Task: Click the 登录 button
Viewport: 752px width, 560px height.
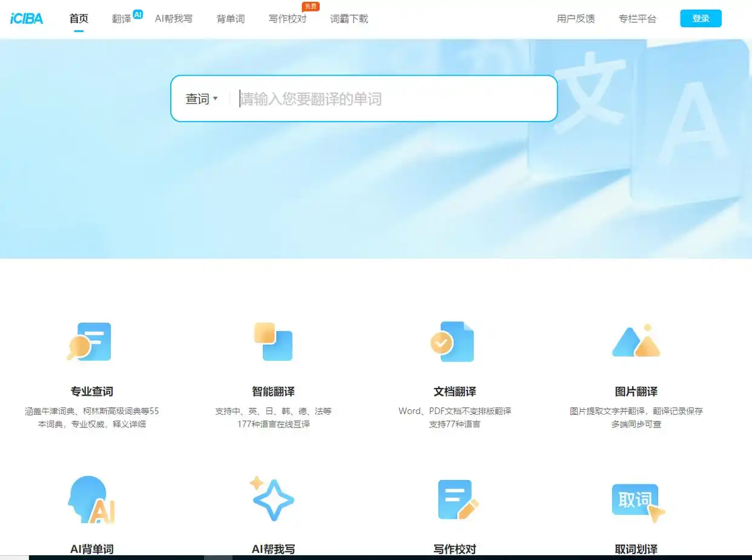Action: [x=701, y=18]
